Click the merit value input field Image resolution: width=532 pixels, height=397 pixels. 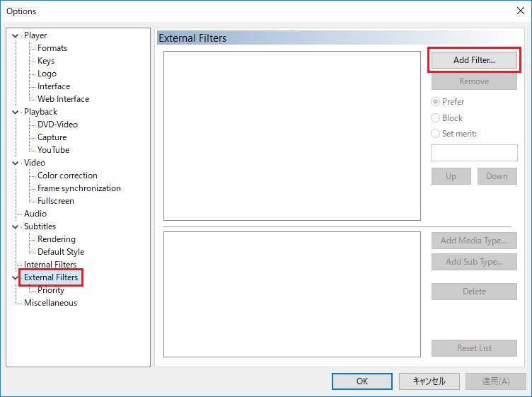[x=474, y=153]
